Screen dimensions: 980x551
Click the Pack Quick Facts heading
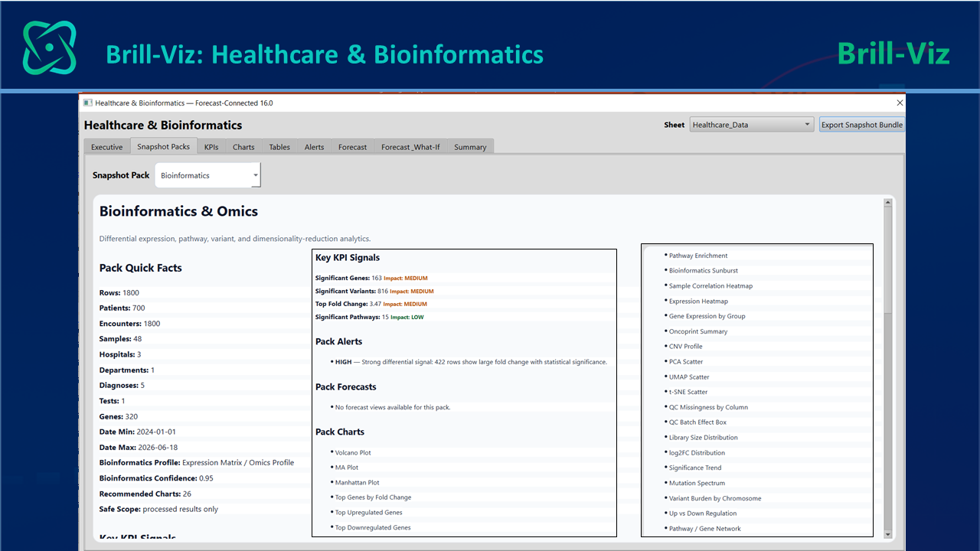(141, 268)
